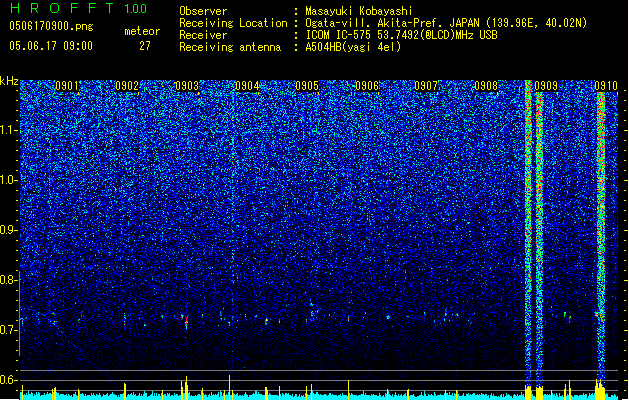Select the observer name Masayuki Kobayashi
629x400 pixels.
point(359,11)
